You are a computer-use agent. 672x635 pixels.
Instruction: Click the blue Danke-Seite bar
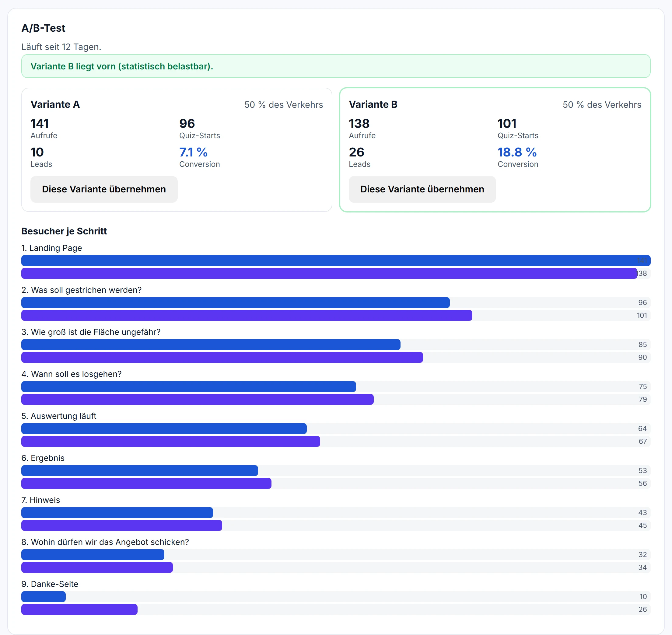tap(43, 596)
